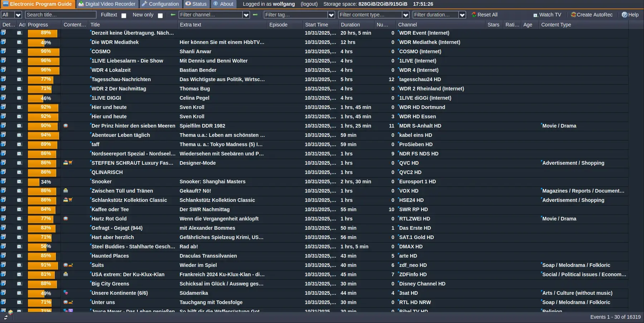The height and width of the screenshot is (323, 644).
Task: Expand the Filter channel dropdown
Action: (x=246, y=15)
